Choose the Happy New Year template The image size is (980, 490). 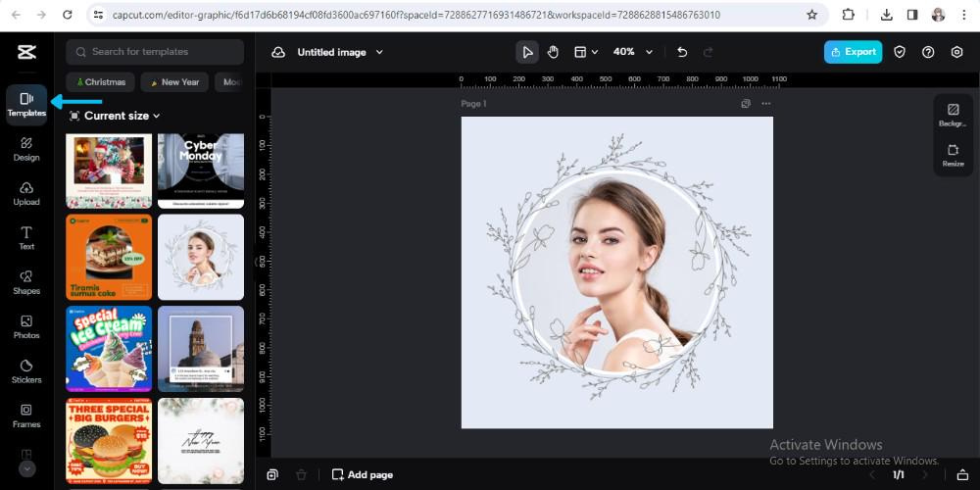click(x=201, y=441)
